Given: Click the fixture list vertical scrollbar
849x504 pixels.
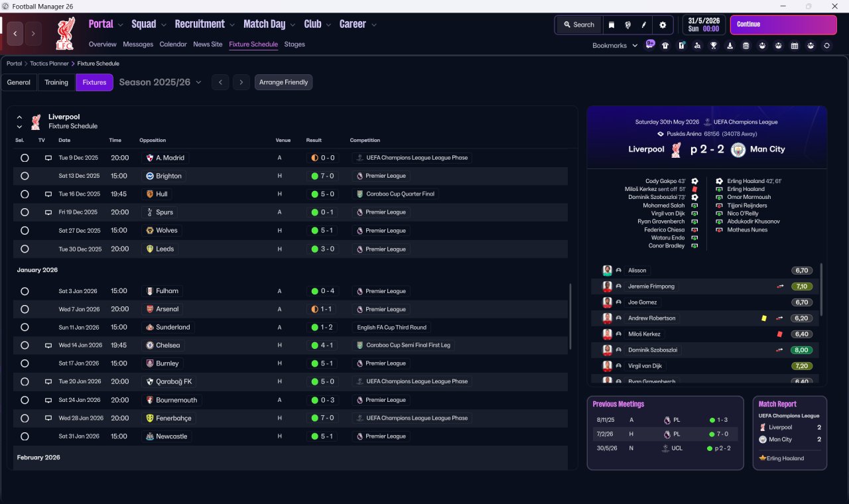Looking at the screenshot, I should point(570,317).
